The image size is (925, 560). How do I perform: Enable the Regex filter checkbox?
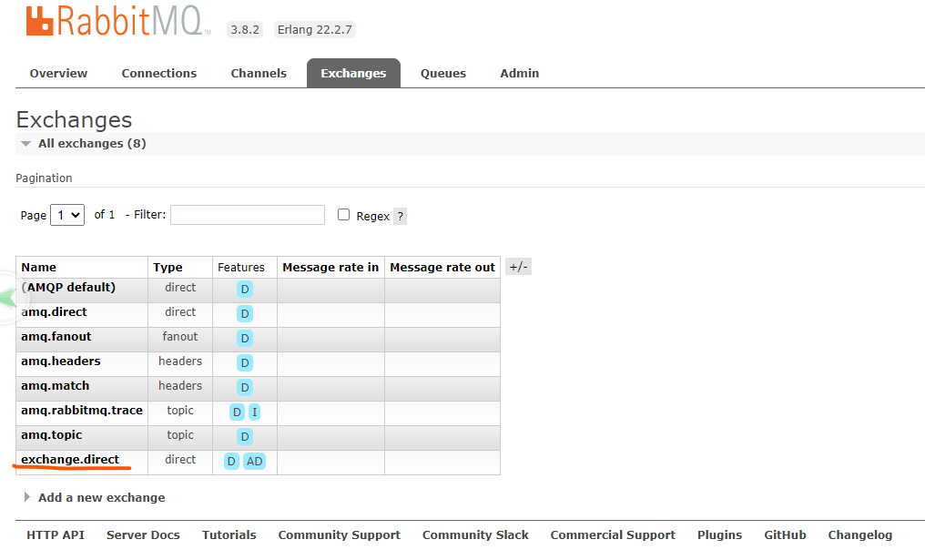(343, 215)
